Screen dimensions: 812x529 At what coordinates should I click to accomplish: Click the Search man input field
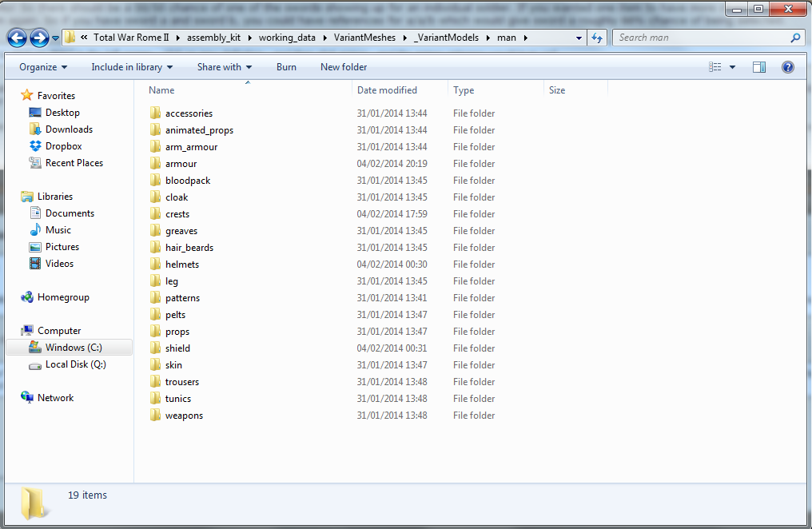[x=702, y=38]
